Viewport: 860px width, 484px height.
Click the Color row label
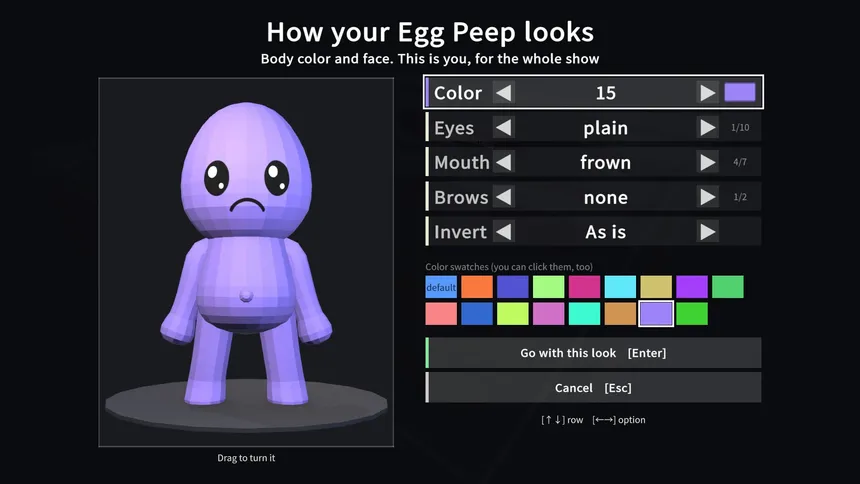(457, 93)
